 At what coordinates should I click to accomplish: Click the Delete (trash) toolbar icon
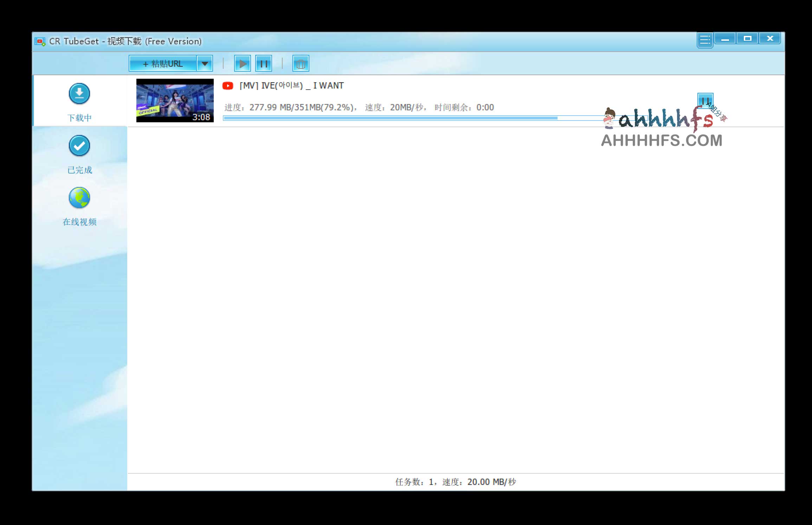point(301,64)
